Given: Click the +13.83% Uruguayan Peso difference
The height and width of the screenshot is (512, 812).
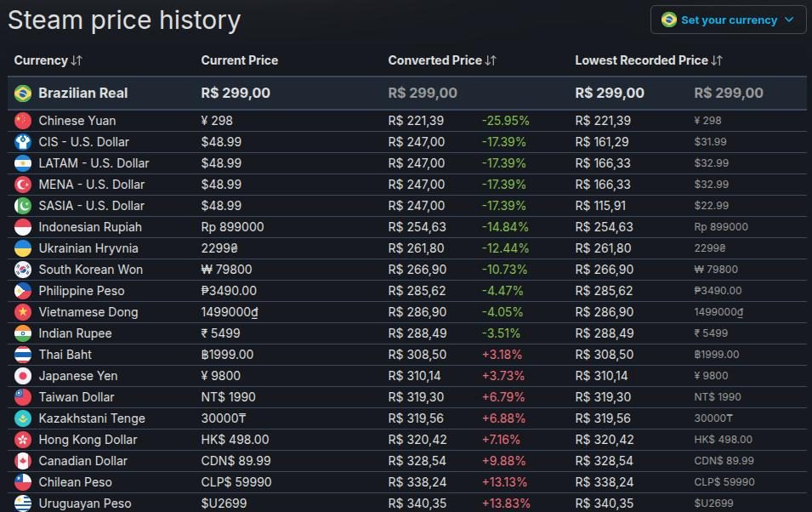Looking at the screenshot, I should [x=506, y=503].
